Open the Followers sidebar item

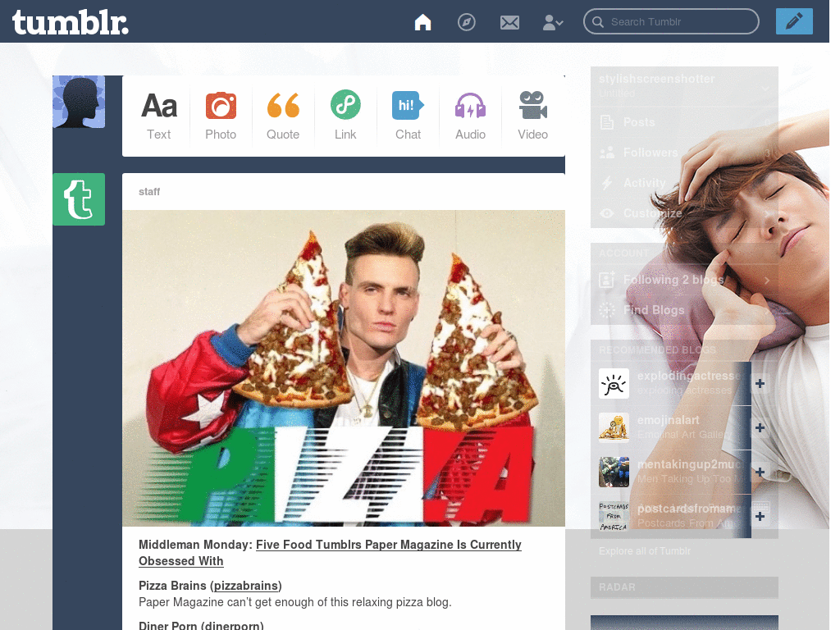pyautogui.click(x=684, y=153)
